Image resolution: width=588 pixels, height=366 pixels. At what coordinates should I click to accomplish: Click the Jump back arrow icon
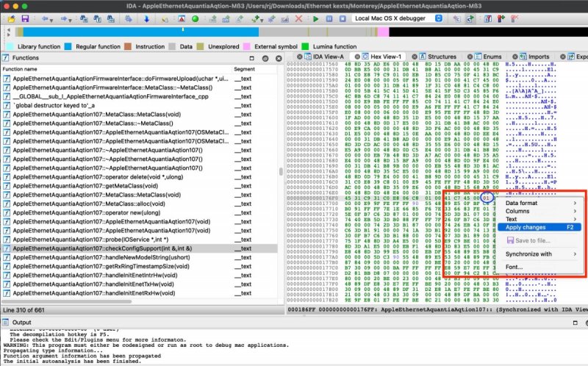pos(45,18)
